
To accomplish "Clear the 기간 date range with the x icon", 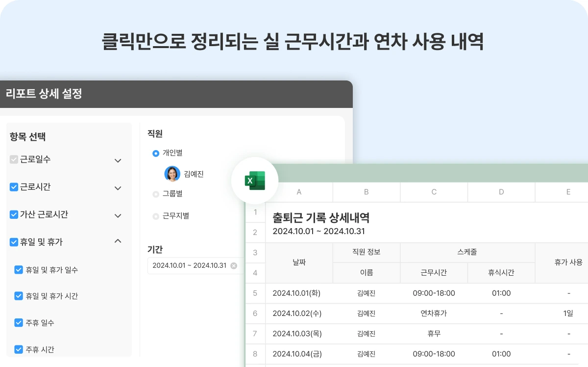I will [x=234, y=265].
